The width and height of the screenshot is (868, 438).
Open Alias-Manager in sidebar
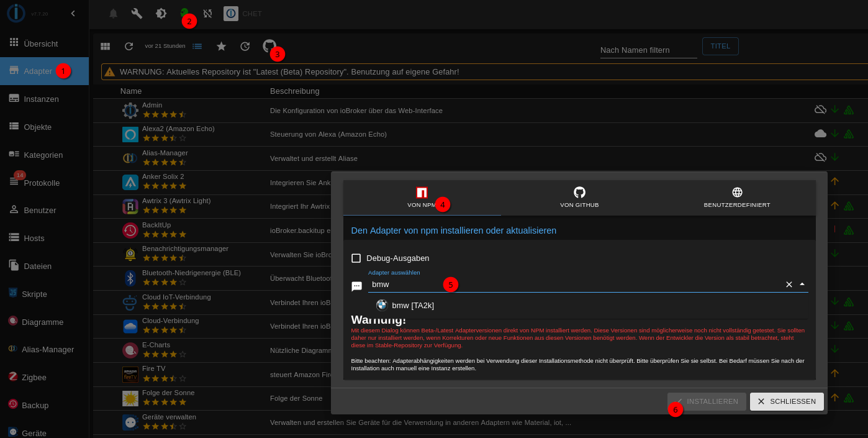(44, 349)
